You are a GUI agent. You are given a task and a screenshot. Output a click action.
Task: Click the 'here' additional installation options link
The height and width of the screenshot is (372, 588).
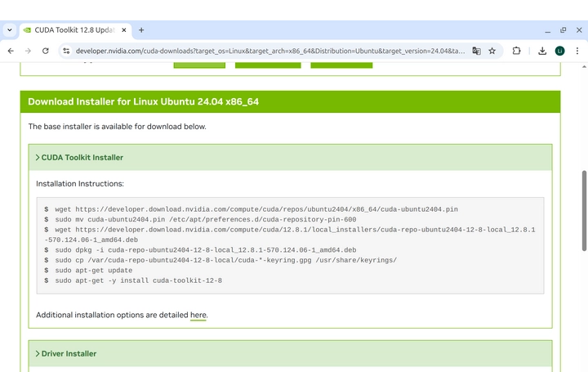(x=198, y=315)
